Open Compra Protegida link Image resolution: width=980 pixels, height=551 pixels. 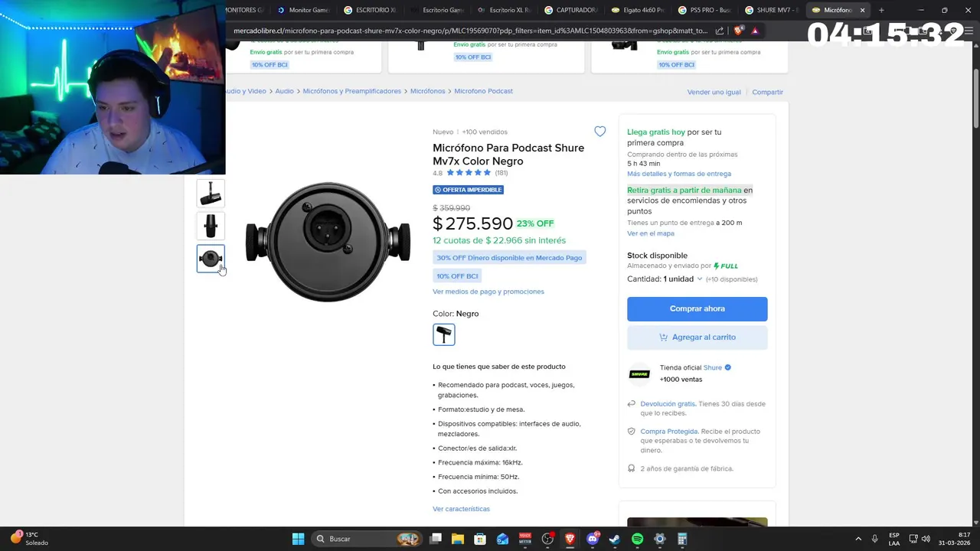pos(669,431)
